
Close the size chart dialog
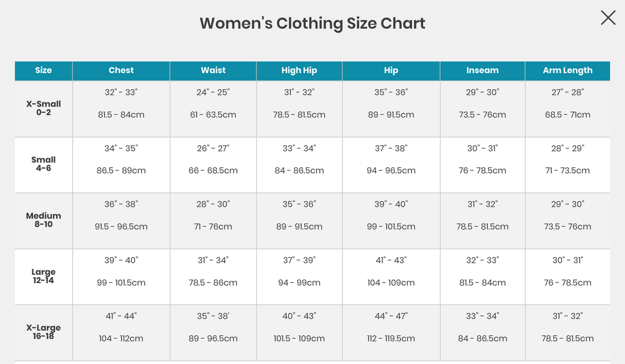607,18
